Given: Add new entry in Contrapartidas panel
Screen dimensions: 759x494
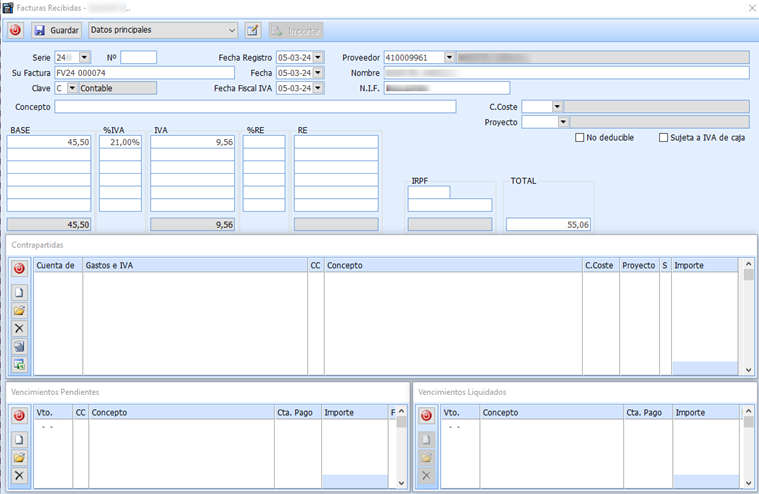Looking at the screenshot, I should 19,292.
